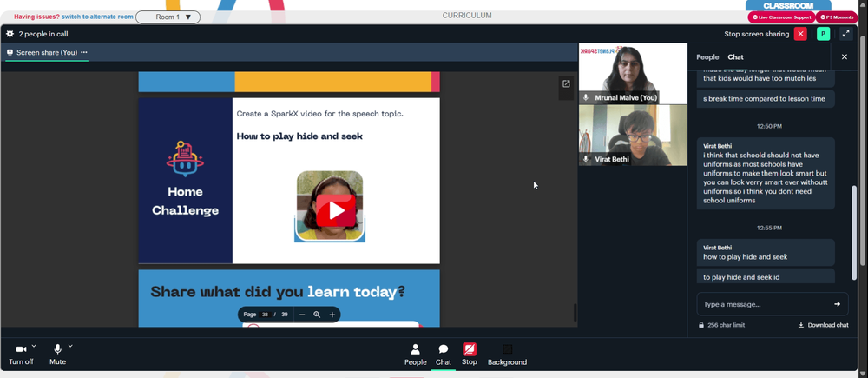This screenshot has height=378, width=868.
Task: Turn off the camera
Action: (21, 355)
